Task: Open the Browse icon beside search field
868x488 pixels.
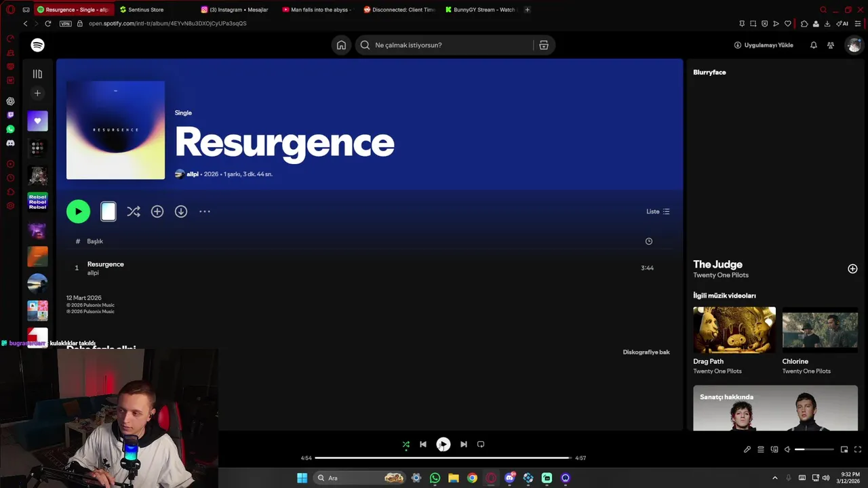Action: pos(543,45)
